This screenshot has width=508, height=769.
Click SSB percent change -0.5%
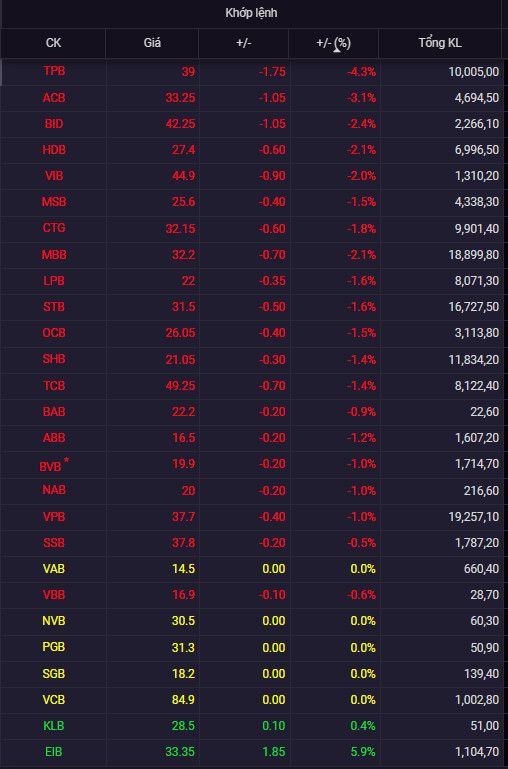point(362,543)
